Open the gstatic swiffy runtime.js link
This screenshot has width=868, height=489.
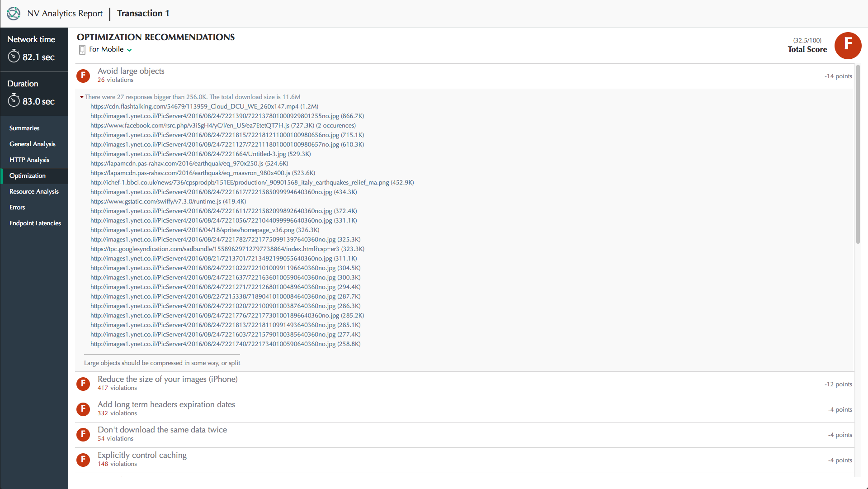point(156,201)
